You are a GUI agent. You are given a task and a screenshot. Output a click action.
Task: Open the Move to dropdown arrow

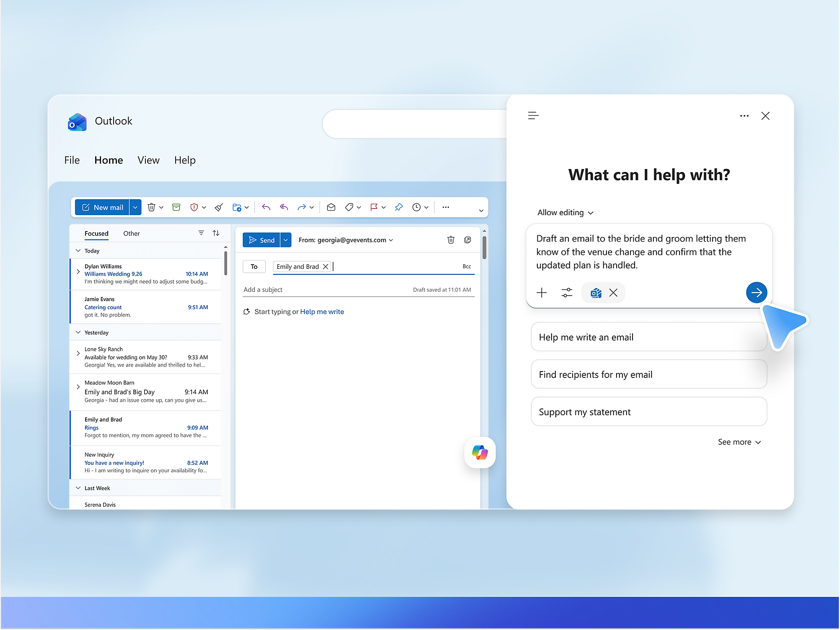(x=247, y=207)
